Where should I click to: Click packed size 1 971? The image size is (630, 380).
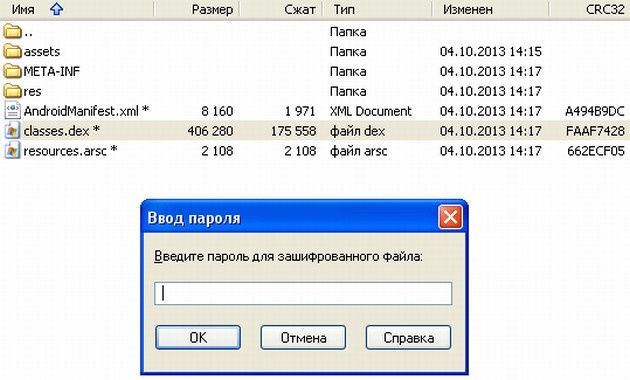click(300, 111)
